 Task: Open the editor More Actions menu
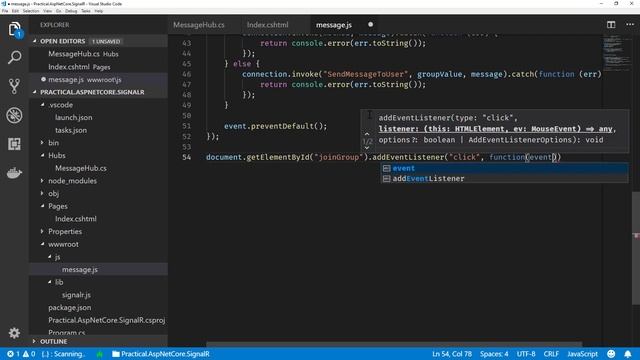click(630, 24)
